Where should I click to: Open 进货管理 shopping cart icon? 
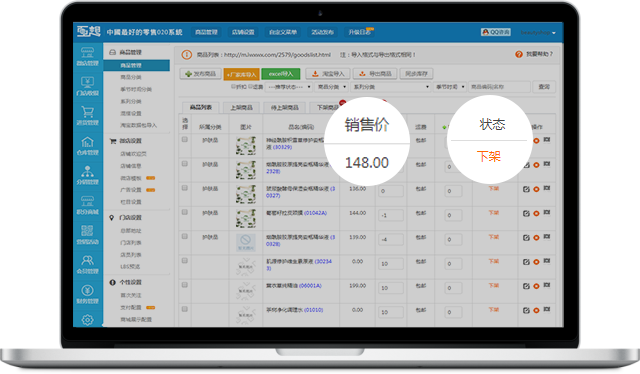[x=87, y=116]
